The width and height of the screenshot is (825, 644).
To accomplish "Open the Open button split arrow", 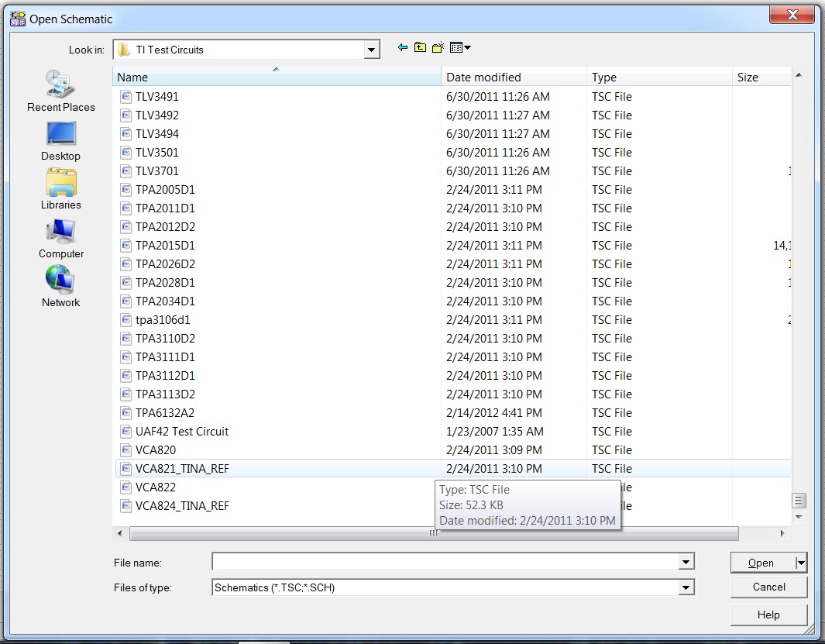I will [x=800, y=563].
